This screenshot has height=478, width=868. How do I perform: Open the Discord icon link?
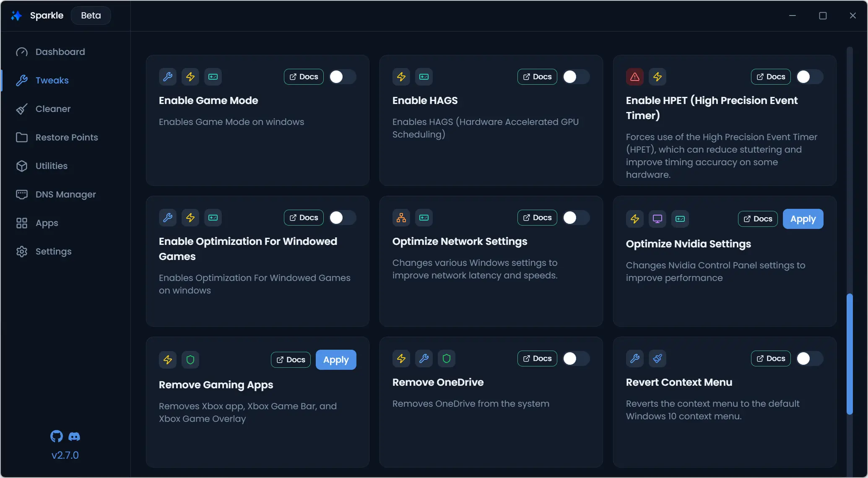pyautogui.click(x=74, y=436)
